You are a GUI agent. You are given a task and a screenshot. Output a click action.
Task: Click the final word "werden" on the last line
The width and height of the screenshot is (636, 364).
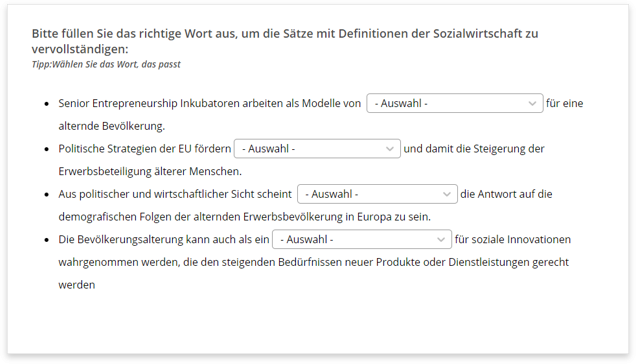[x=77, y=285]
